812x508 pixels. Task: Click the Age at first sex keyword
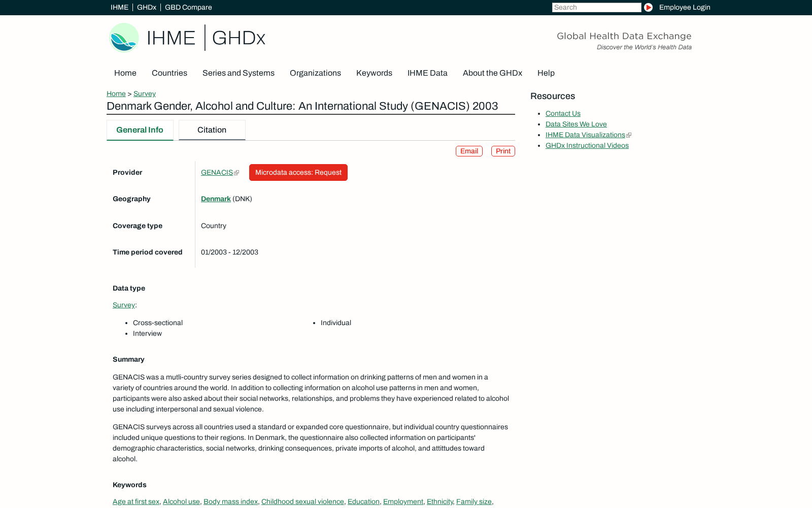pyautogui.click(x=136, y=501)
